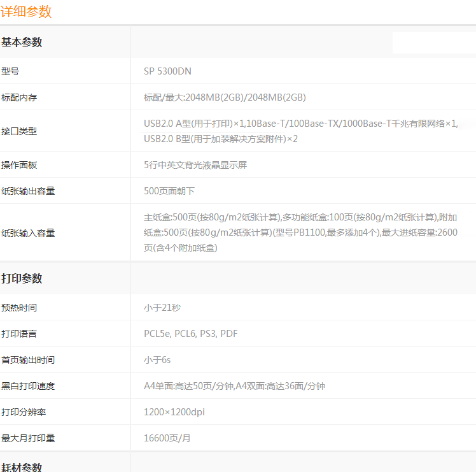The width and height of the screenshot is (476, 472).
Task: Click the 纸张输入容量 label
Action: point(28,233)
